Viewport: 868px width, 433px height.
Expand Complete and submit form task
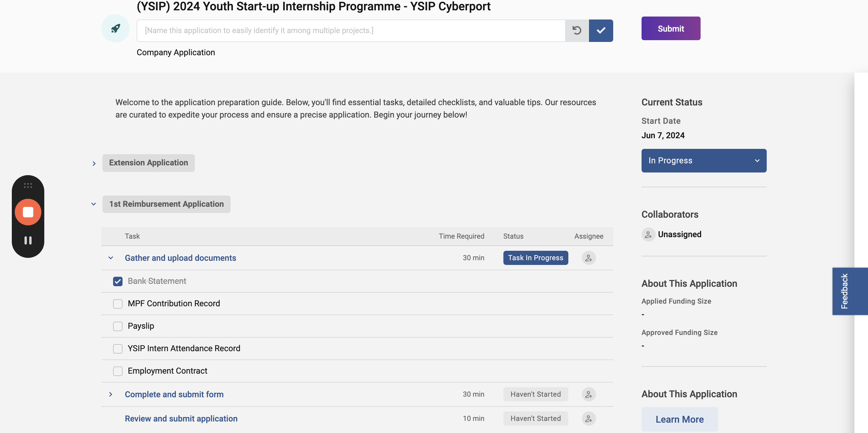110,394
